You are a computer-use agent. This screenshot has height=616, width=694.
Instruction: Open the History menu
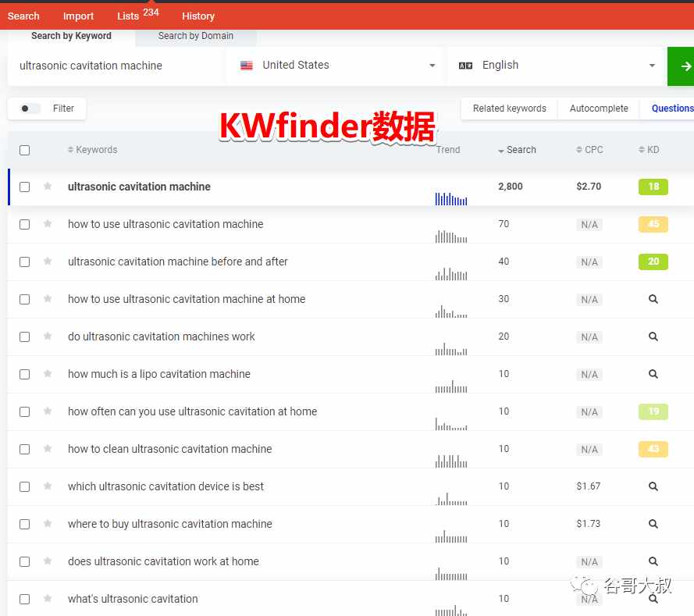198,16
